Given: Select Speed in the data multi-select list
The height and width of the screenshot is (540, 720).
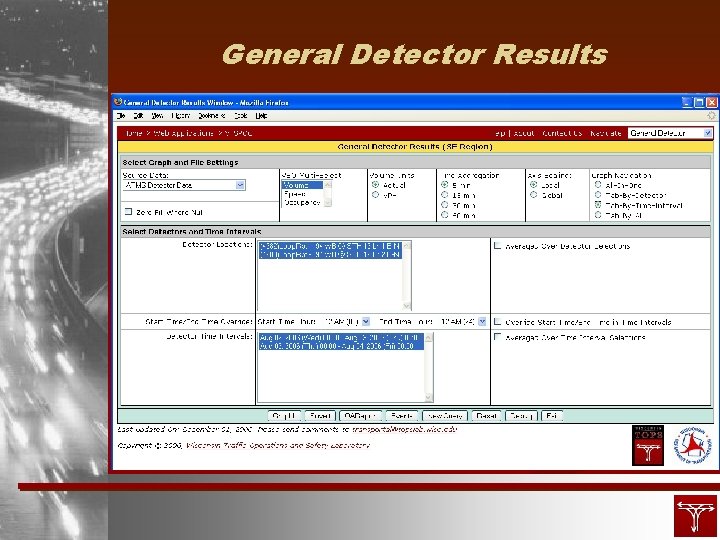Looking at the screenshot, I should pos(302,194).
